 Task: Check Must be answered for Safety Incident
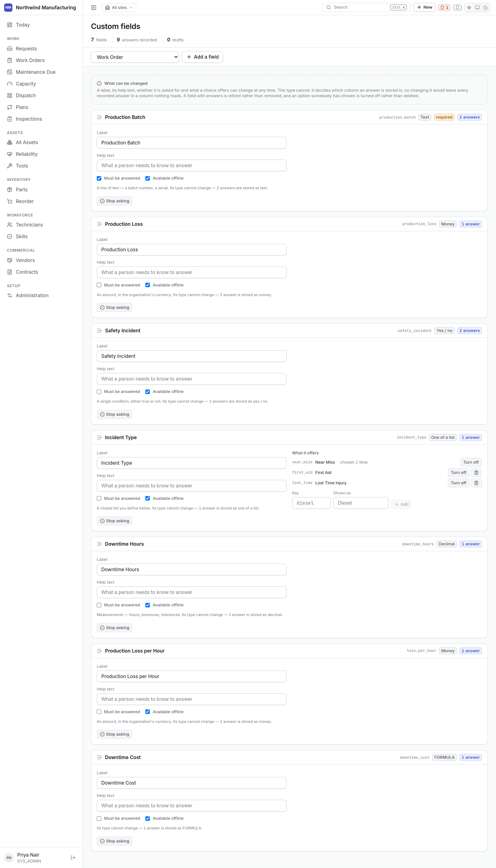99,392
